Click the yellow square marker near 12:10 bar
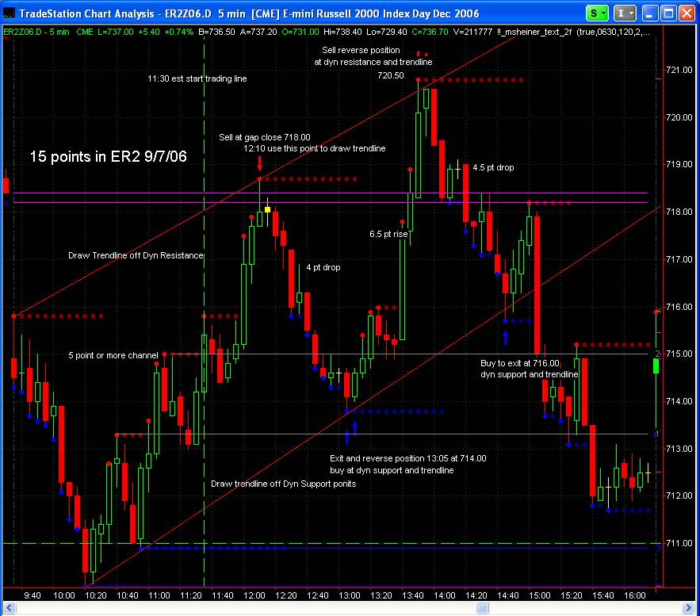Screen dimensions: 700x616 [267, 209]
